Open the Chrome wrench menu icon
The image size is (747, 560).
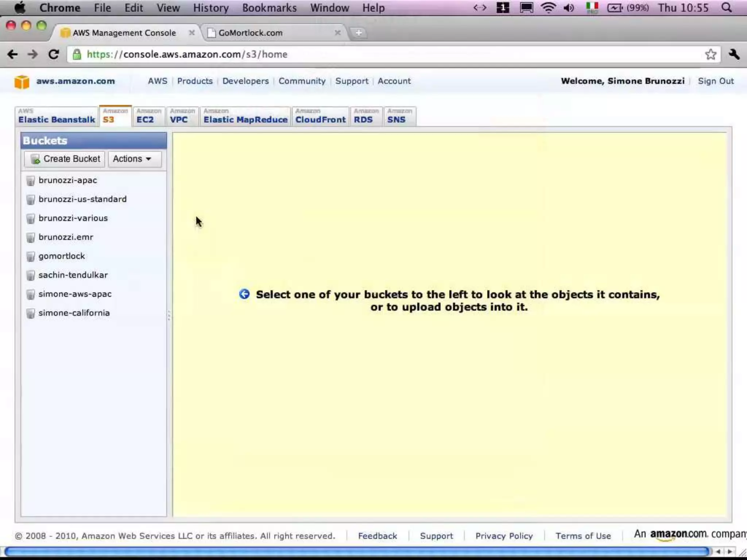click(734, 54)
